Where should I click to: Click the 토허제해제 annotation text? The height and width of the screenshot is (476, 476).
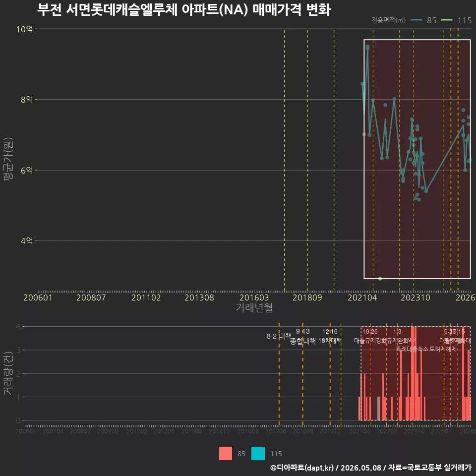click(443, 349)
